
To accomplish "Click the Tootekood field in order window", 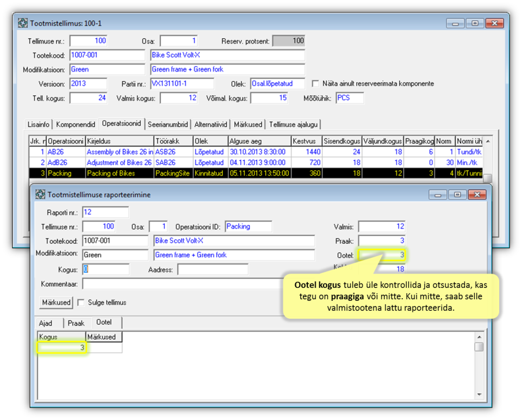I will pos(107,55).
